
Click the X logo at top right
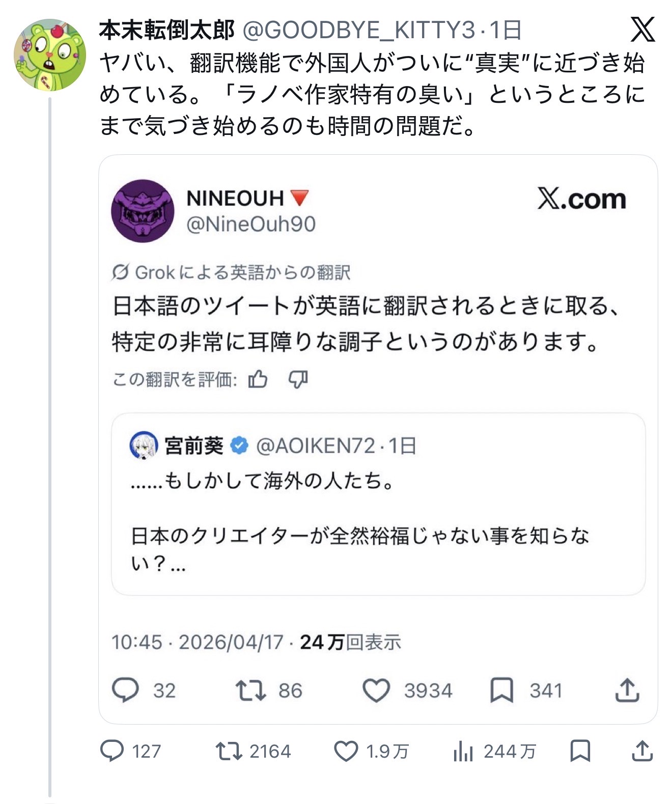point(642,30)
